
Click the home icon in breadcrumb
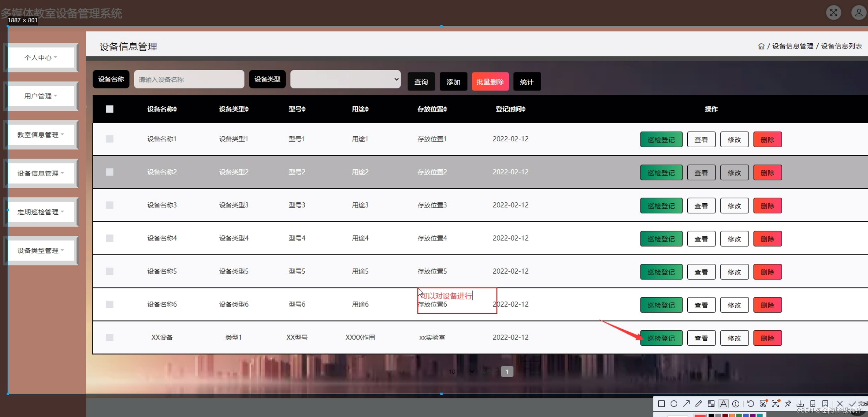(x=761, y=46)
